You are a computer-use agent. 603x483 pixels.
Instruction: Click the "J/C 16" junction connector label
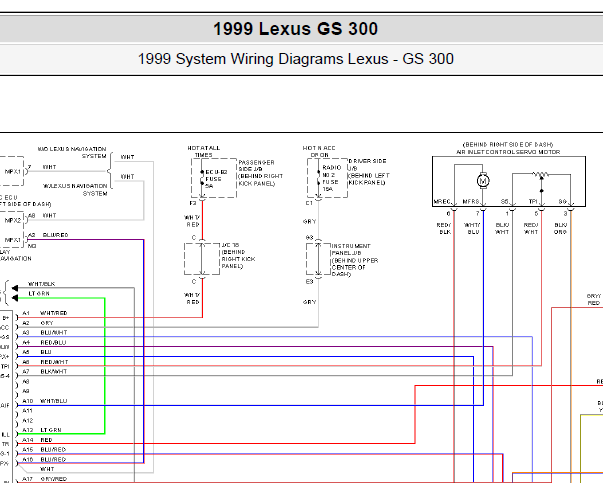pos(230,245)
